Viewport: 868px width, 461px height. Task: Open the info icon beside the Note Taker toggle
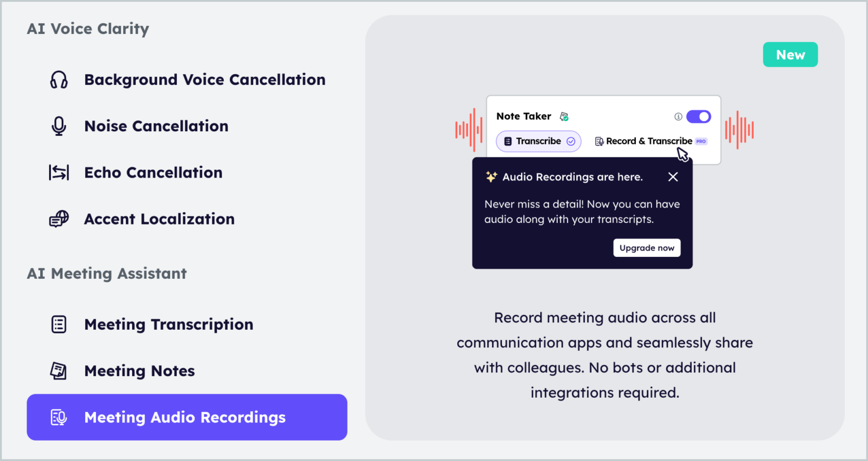[678, 116]
